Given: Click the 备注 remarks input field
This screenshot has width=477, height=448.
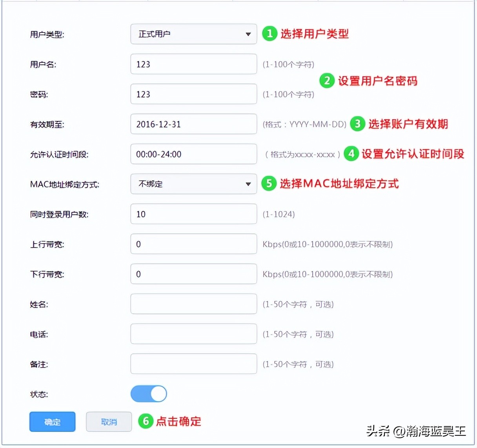Looking at the screenshot, I should point(193,364).
